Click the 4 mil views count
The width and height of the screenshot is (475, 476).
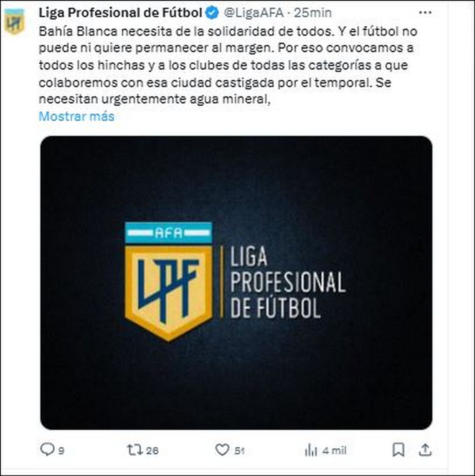coord(334,450)
